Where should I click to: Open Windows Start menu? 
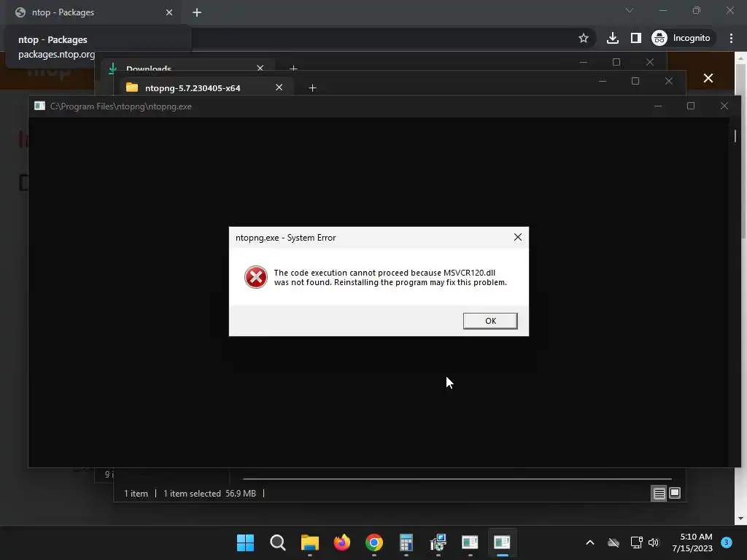(245, 542)
